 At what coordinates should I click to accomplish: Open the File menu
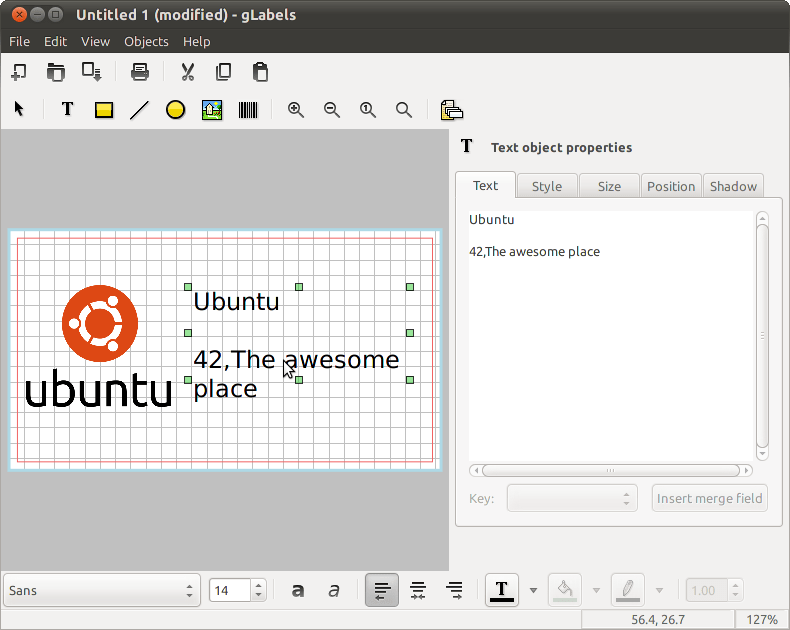click(x=20, y=41)
